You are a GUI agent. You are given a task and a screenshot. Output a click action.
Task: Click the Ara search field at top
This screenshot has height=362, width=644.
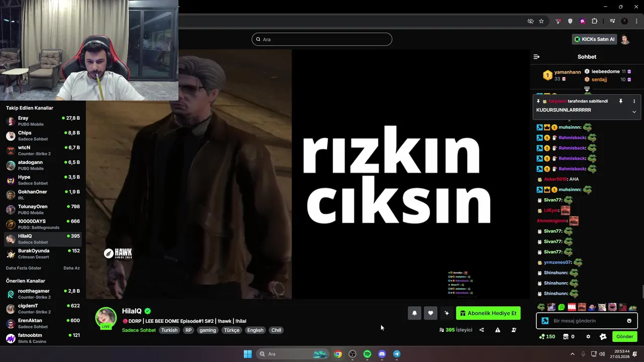[x=322, y=39]
